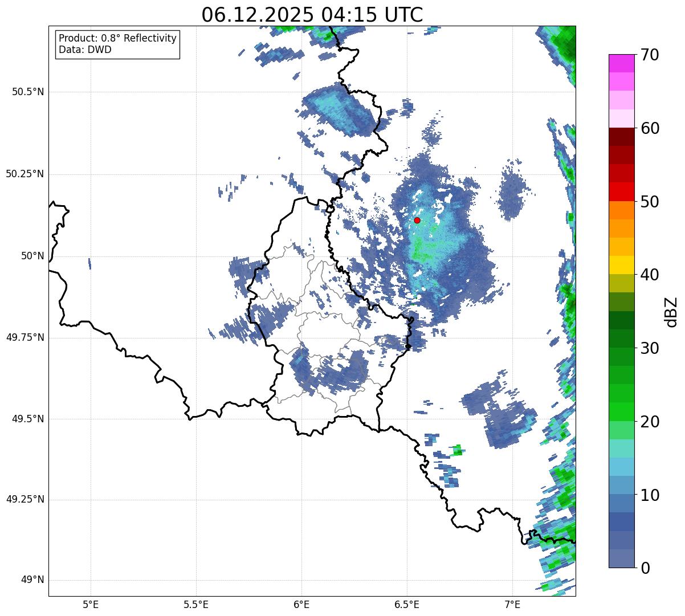Click the red station marker dot
This screenshot has width=685, height=616.
click(x=417, y=220)
